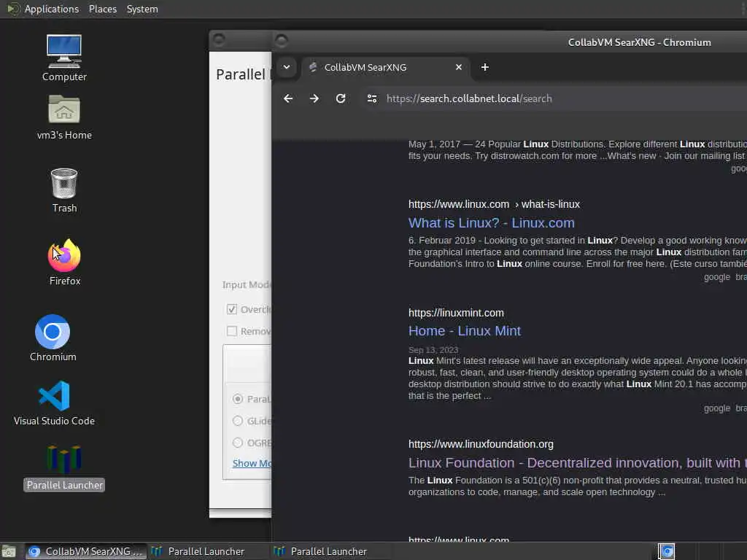The image size is (747, 560).
Task: Open the System menu
Action: tap(142, 9)
